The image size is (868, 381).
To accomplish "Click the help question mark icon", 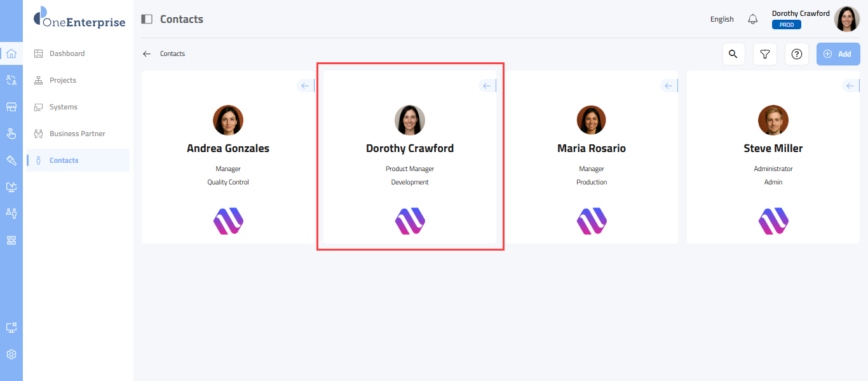I will point(797,54).
